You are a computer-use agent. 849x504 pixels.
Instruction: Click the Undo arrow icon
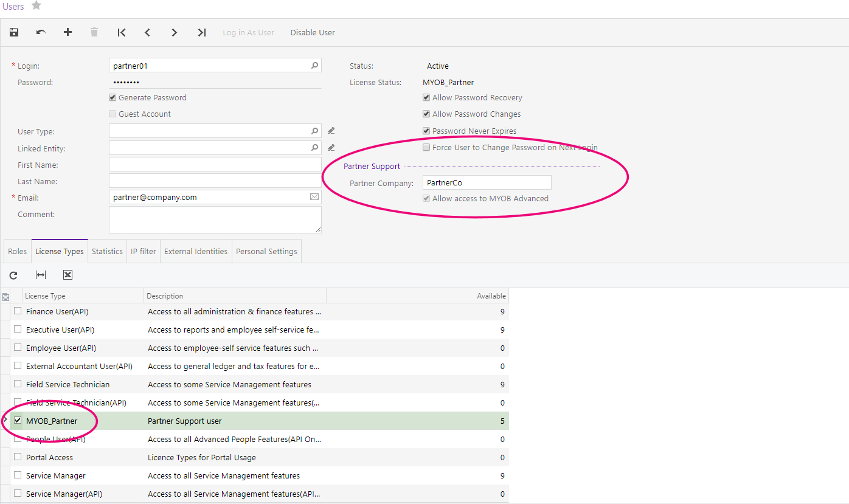[41, 32]
